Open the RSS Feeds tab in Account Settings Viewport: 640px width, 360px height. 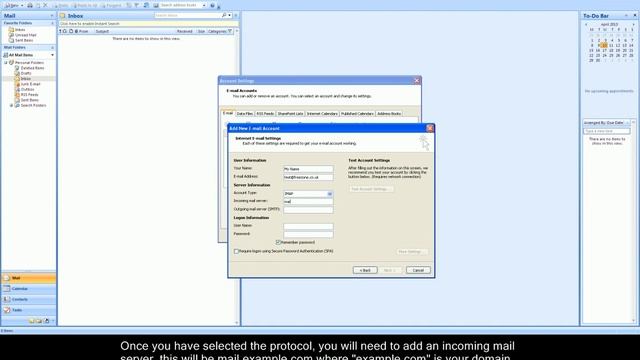pyautogui.click(x=265, y=114)
